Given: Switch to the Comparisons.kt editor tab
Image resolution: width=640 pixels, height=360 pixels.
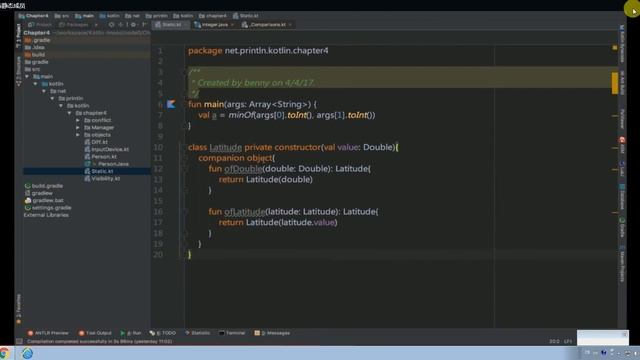Looking at the screenshot, I should [x=267, y=25].
